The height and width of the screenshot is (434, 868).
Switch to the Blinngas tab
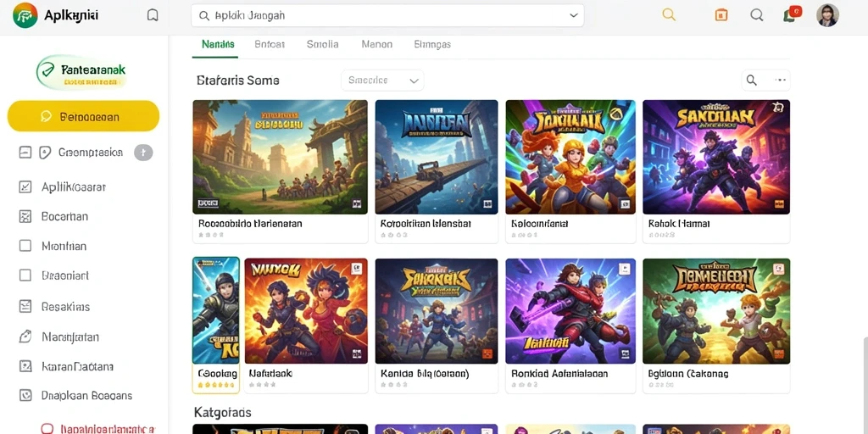click(432, 44)
